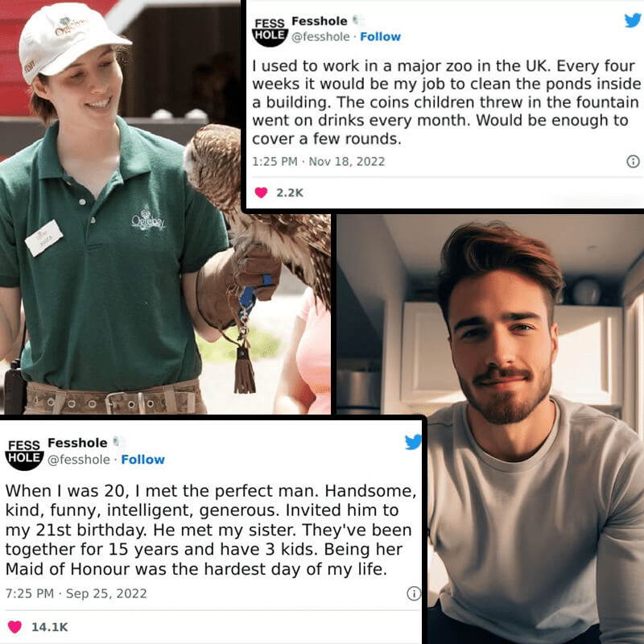Click the Fesshole display name in the perfect man tweet
Image resolution: width=644 pixels, height=644 pixels.
[77, 443]
